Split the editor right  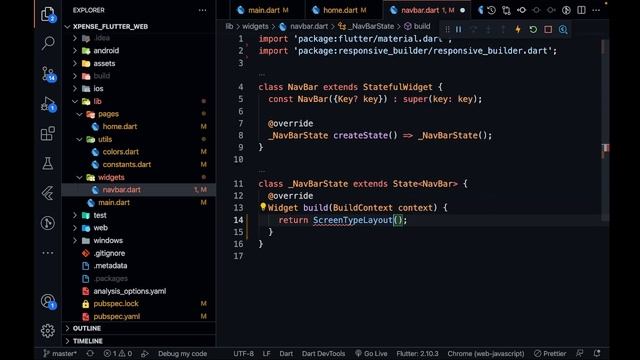pos(581,10)
